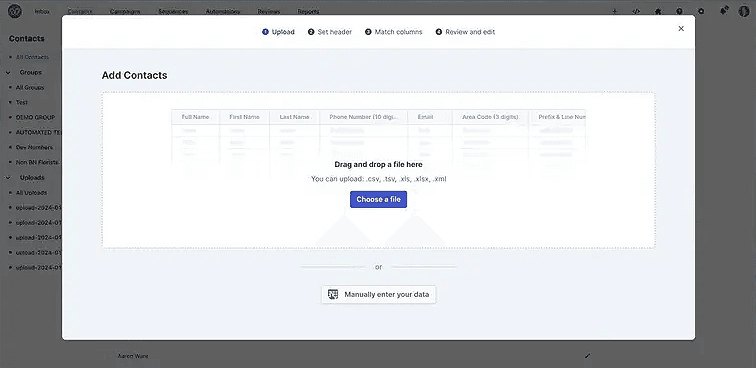Open the Test group

pyautogui.click(x=22, y=102)
